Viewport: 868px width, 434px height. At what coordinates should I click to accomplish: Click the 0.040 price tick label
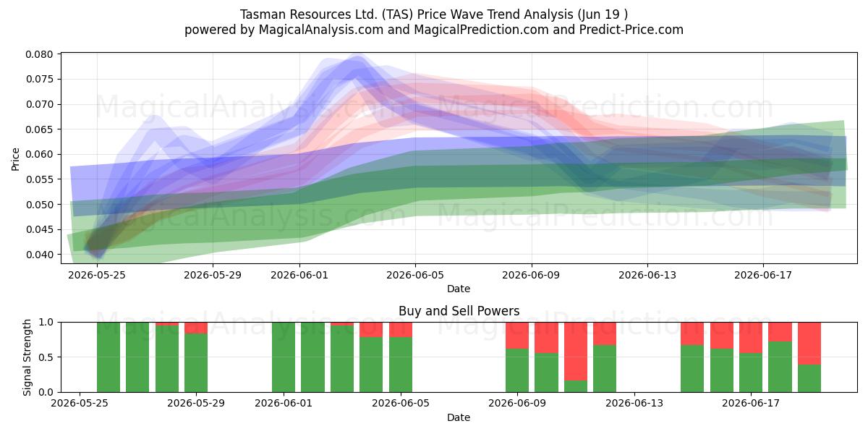point(40,255)
